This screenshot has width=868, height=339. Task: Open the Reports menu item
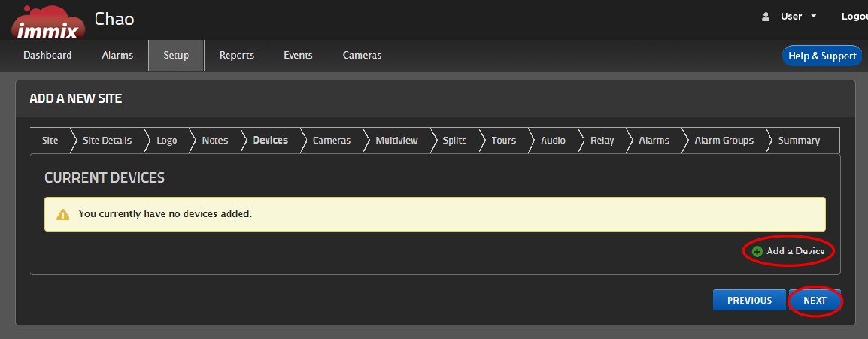(237, 56)
